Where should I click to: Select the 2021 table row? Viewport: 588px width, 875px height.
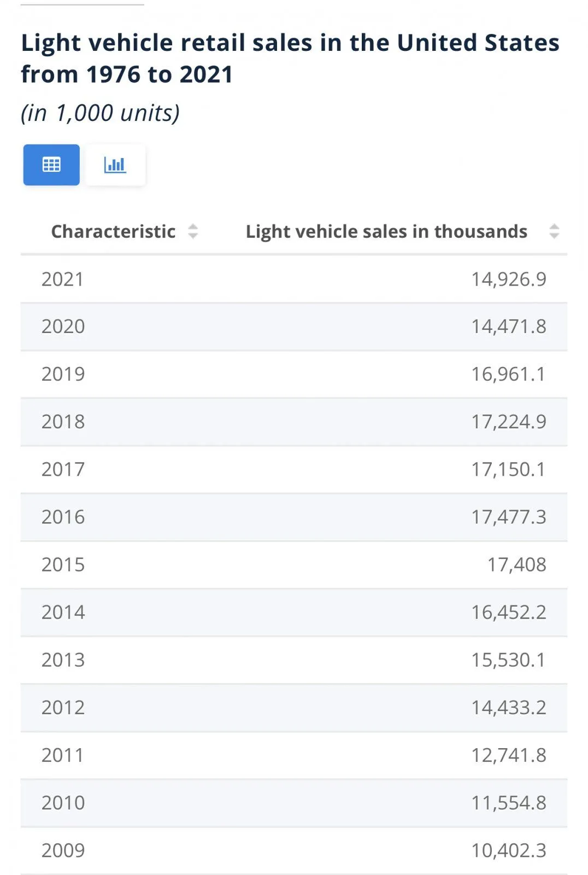(294, 279)
